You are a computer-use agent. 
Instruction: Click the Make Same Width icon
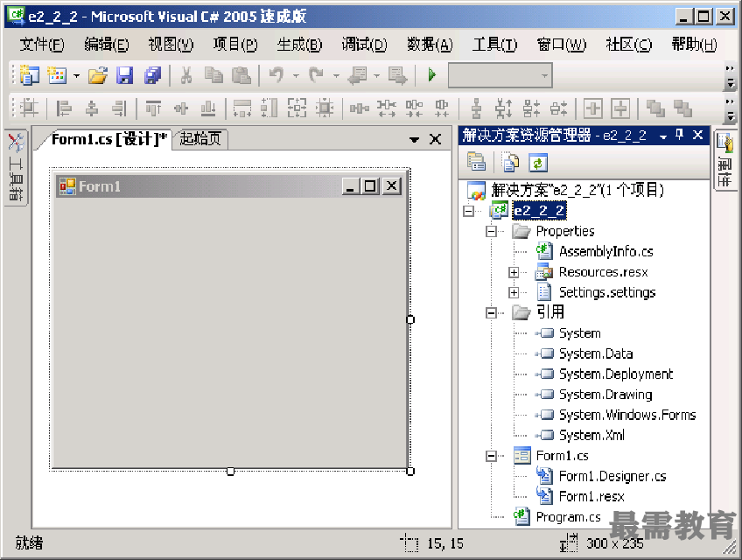(x=242, y=108)
